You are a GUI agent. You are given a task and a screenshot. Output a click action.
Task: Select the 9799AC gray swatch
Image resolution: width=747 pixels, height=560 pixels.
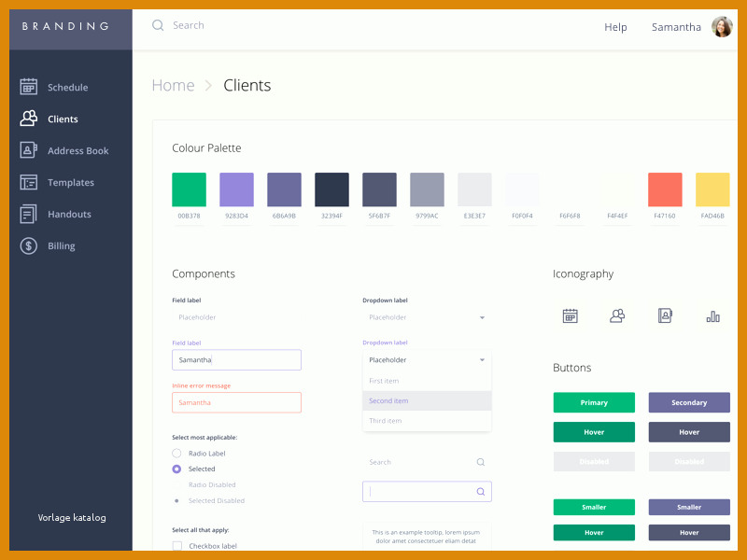[428, 189]
